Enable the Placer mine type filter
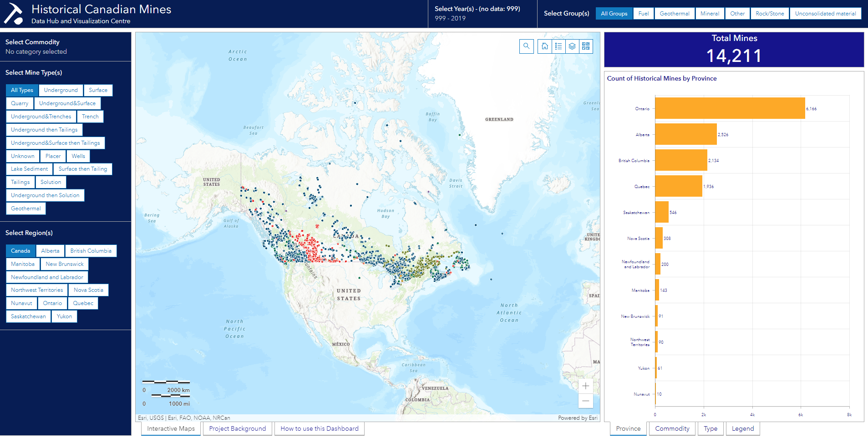 [x=53, y=156]
